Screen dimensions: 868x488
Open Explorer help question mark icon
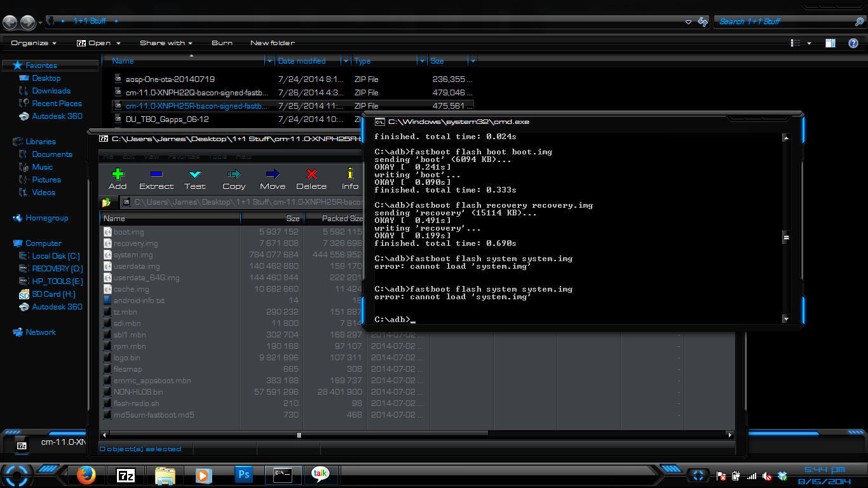tap(853, 43)
